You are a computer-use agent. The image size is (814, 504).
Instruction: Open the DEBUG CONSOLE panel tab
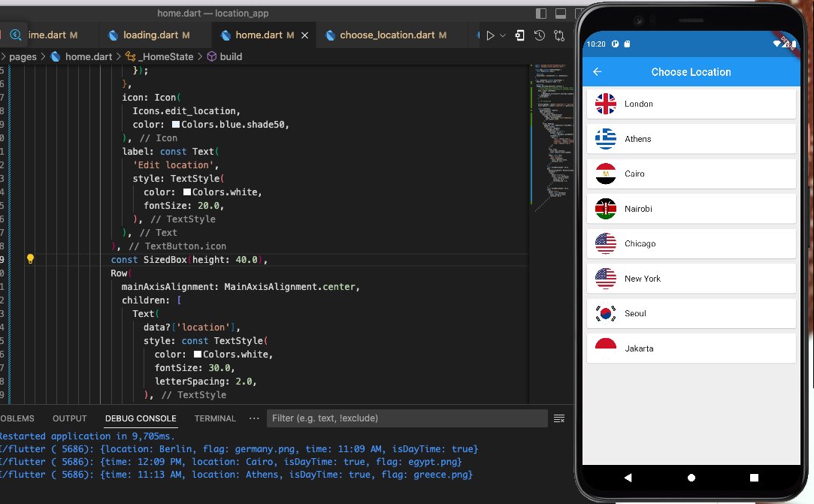coord(141,418)
